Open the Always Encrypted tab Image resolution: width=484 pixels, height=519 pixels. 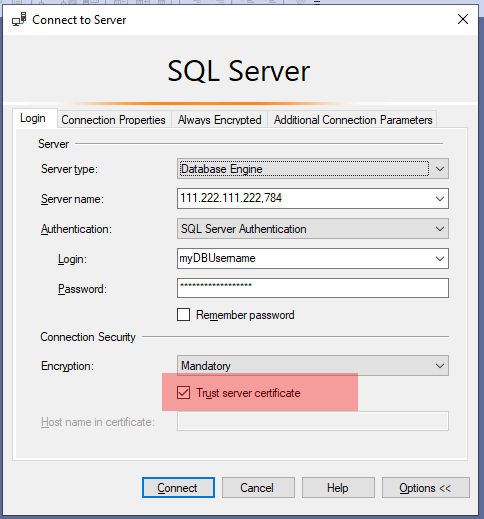[219, 120]
